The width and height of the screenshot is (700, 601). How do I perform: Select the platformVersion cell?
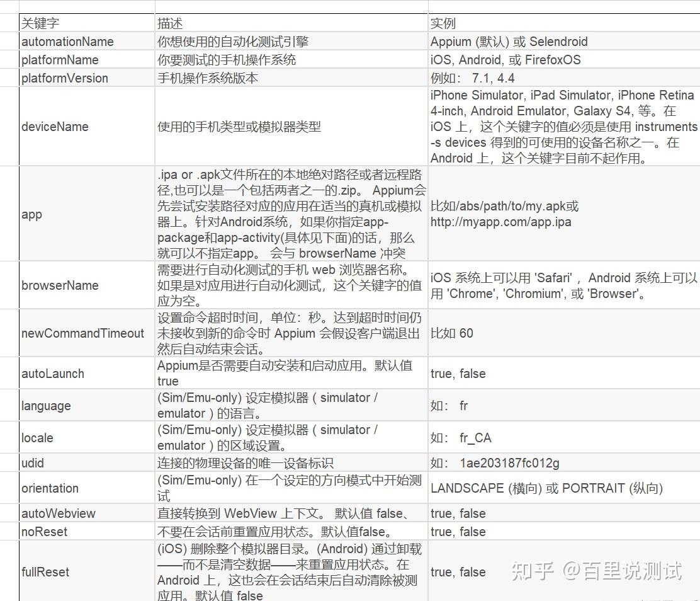click(87, 77)
